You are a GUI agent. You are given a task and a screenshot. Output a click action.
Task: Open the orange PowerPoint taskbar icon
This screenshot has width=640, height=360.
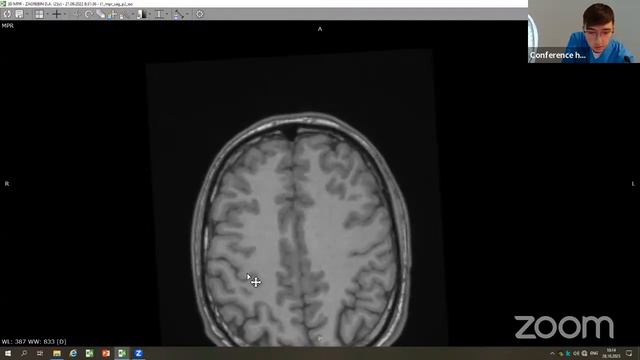106,353
